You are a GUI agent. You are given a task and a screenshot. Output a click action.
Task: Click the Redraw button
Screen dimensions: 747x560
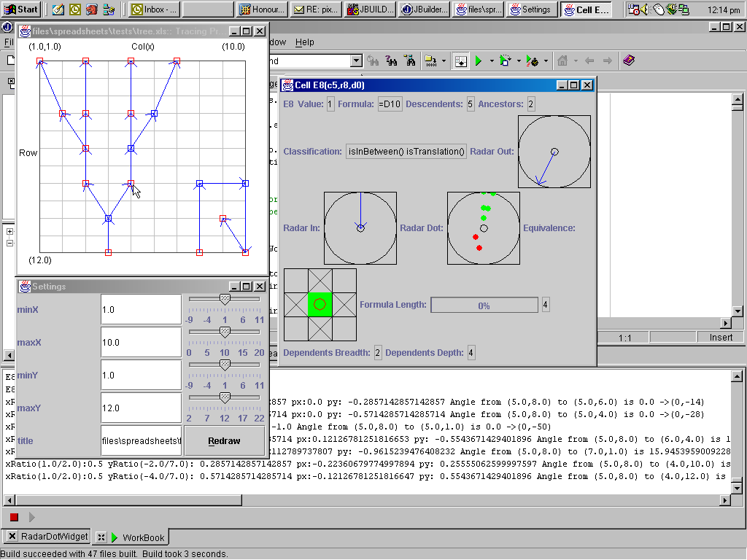[224, 441]
